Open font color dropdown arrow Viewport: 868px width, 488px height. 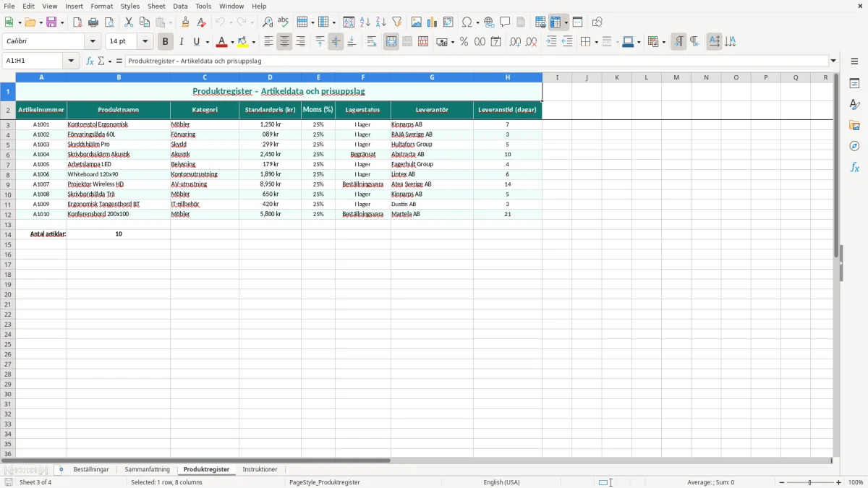232,42
